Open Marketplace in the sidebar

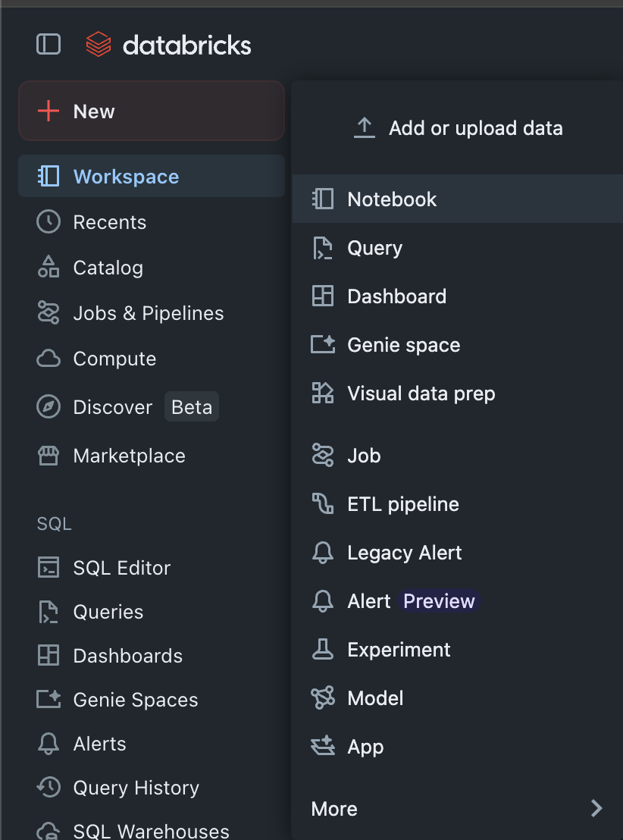click(152, 456)
